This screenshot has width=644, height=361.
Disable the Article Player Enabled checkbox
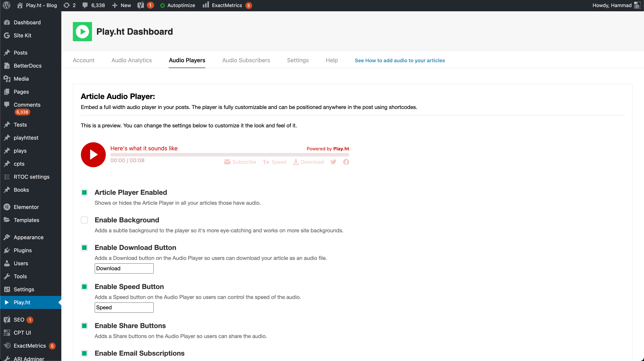tap(84, 192)
